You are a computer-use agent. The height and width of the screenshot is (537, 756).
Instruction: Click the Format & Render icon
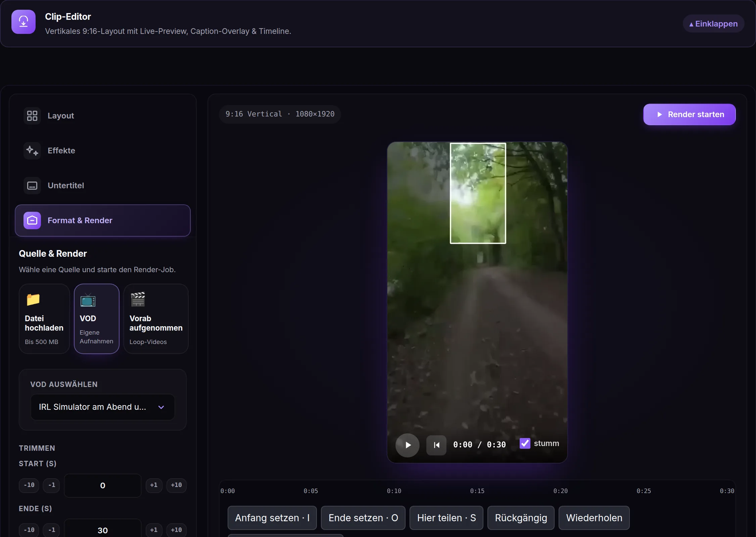32,221
